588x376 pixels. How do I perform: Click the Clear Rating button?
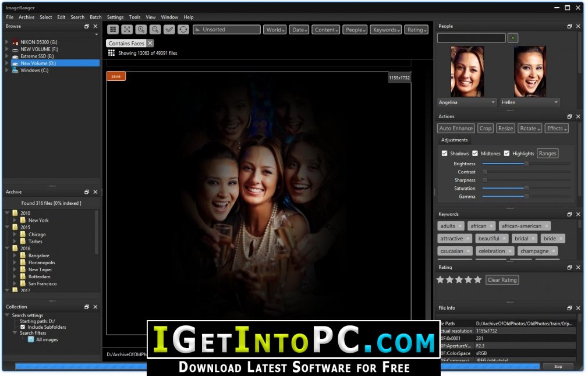(x=502, y=280)
